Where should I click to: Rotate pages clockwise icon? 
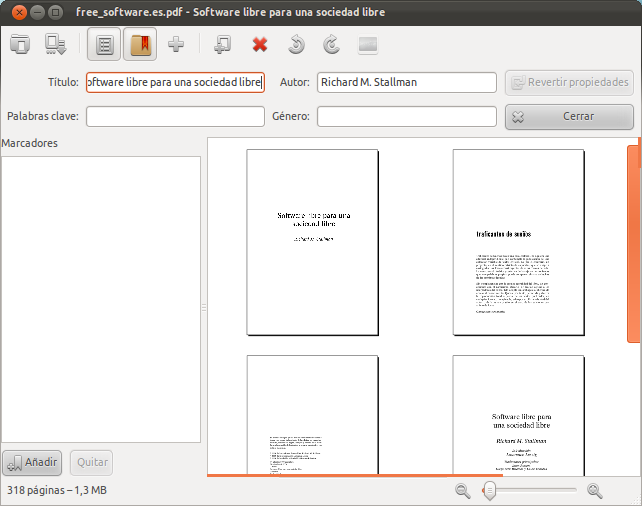click(331, 45)
